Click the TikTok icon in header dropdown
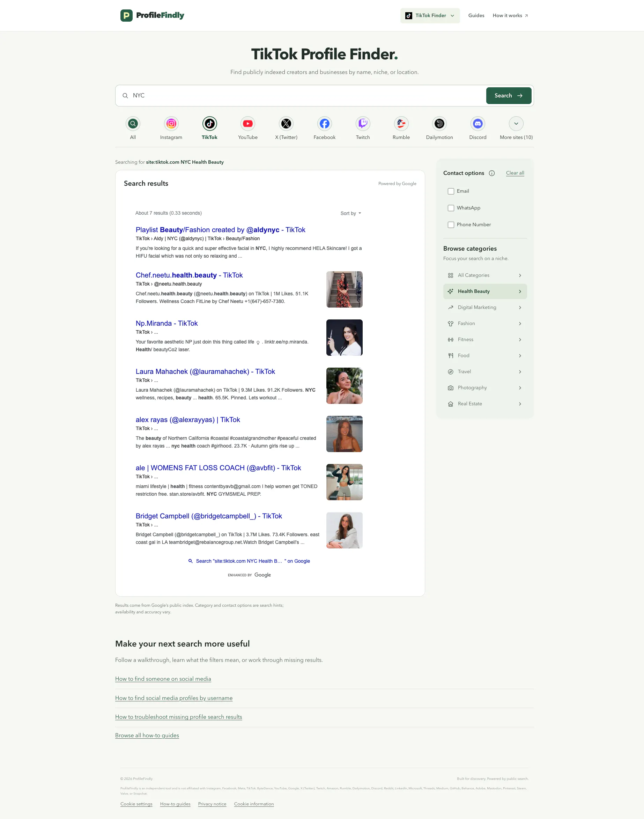This screenshot has height=819, width=644. (409, 15)
